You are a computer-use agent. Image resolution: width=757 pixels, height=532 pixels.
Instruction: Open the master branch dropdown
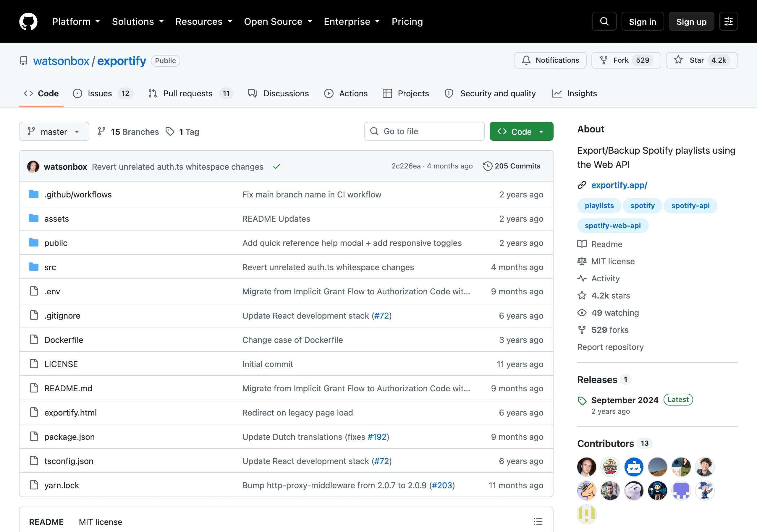pos(54,132)
